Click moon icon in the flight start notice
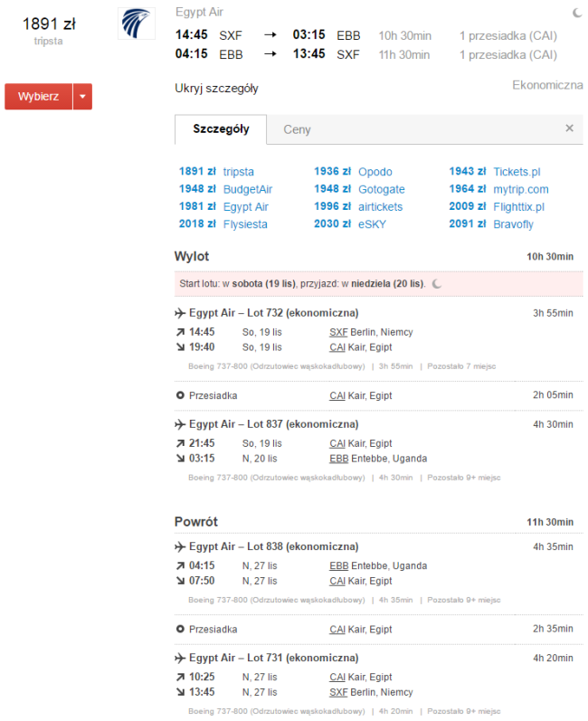 437,284
